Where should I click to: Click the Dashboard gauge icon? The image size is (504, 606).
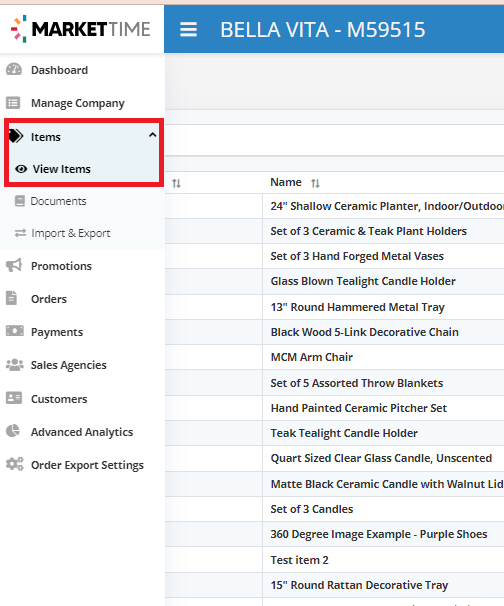(14, 70)
